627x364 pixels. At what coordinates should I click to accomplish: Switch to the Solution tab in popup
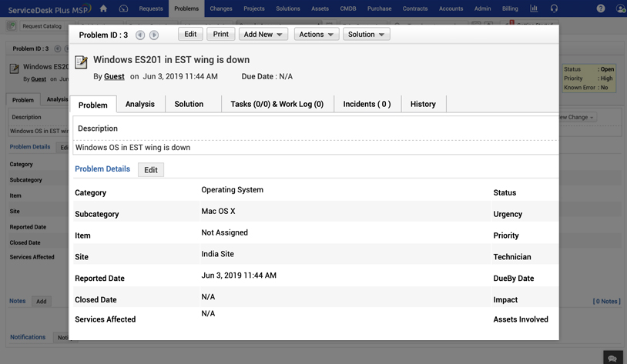point(189,104)
